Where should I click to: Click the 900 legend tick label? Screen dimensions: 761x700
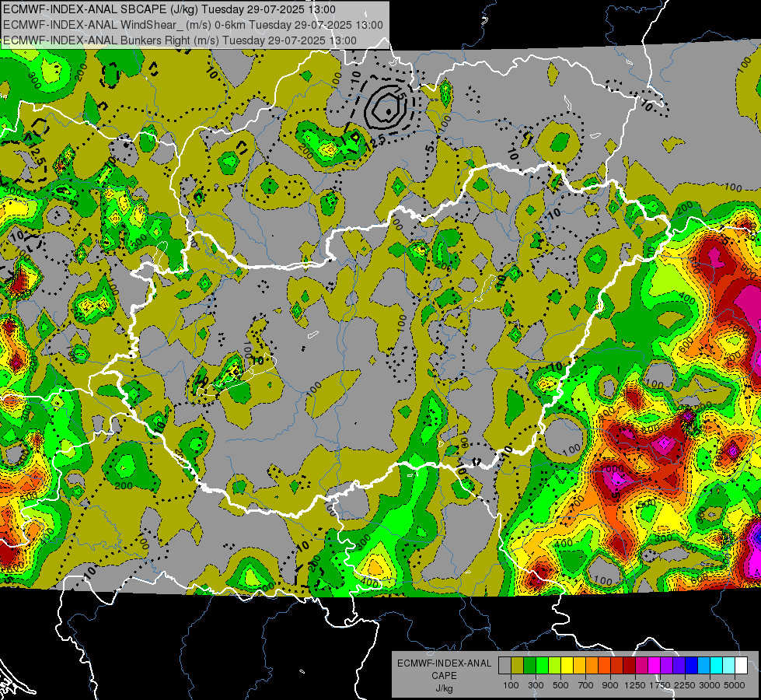click(610, 685)
